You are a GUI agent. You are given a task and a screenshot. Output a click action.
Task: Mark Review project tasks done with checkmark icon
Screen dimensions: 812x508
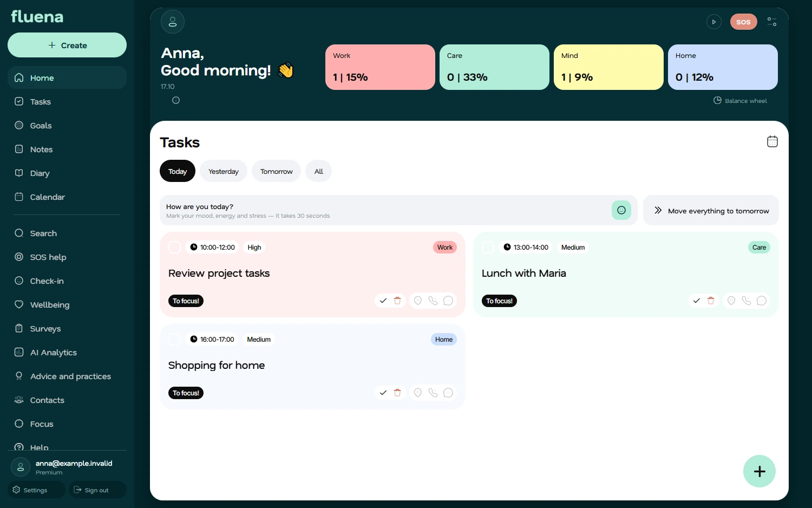pos(383,301)
